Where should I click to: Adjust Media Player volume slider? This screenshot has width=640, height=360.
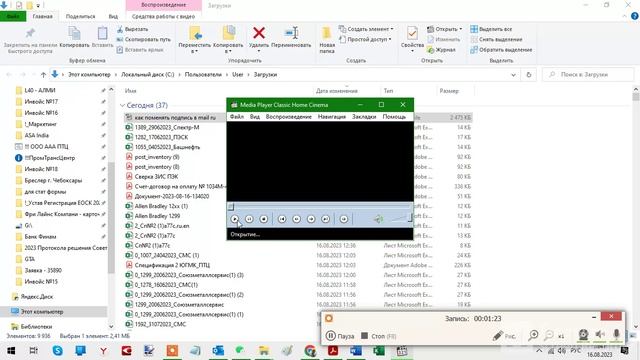click(401, 219)
